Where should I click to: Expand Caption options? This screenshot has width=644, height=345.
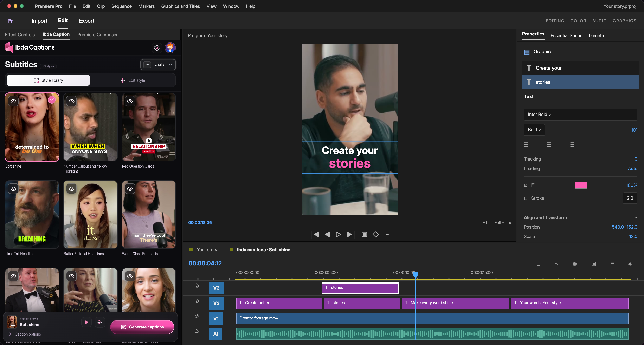click(25, 334)
